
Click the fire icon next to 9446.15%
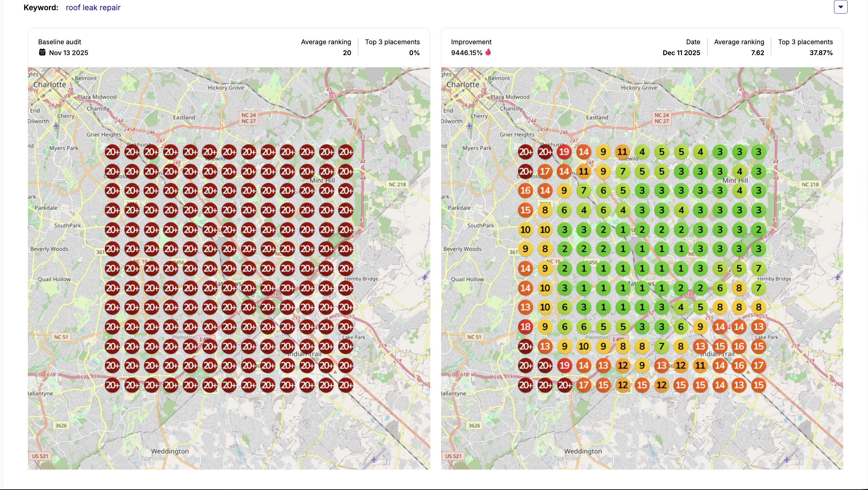coord(488,52)
